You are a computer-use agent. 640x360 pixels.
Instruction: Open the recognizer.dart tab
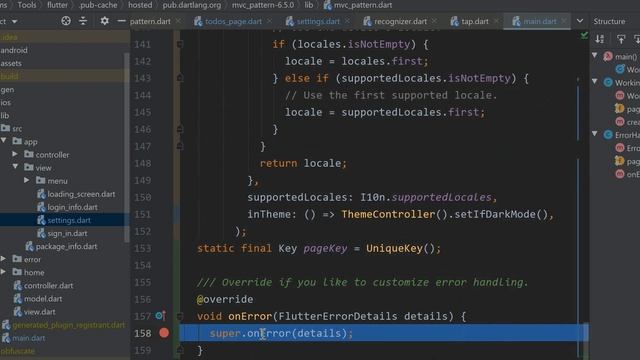[x=400, y=21]
